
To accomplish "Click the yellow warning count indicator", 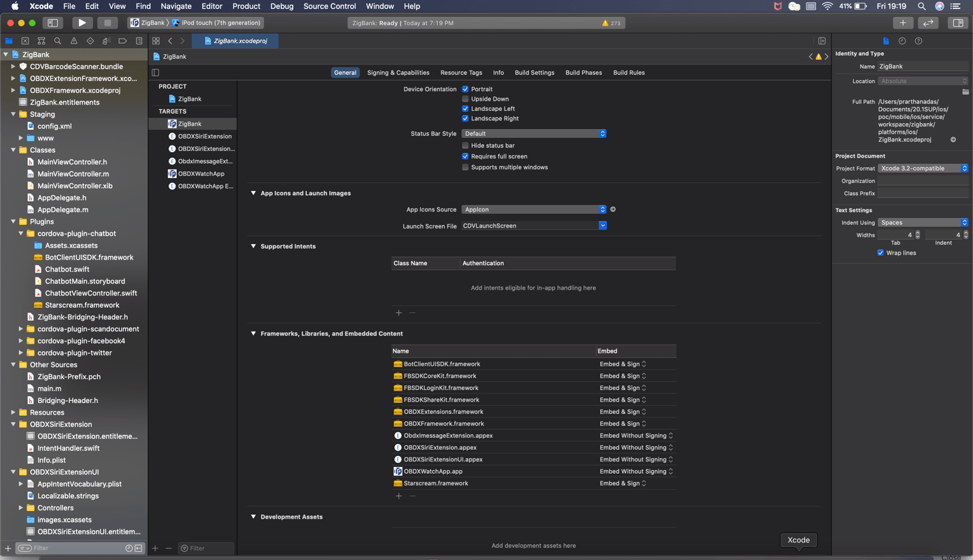I will tap(611, 23).
